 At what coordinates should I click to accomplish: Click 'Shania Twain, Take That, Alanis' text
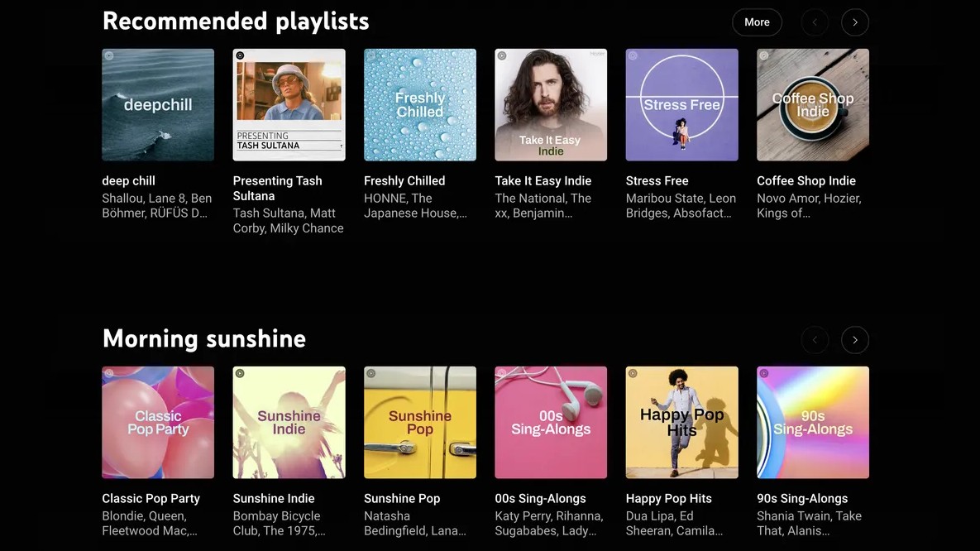(810, 524)
